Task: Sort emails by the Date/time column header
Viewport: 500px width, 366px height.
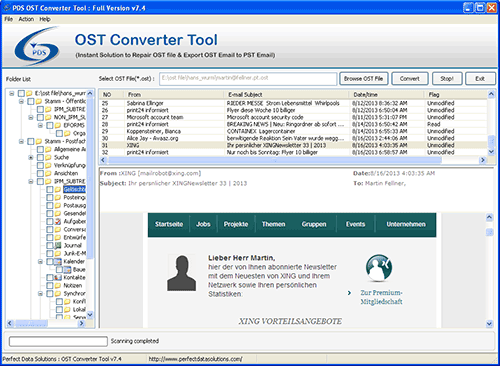Action: [387, 95]
